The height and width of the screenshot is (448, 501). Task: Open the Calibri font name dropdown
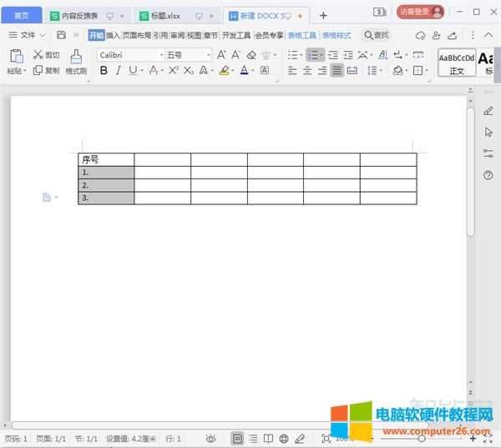[129, 54]
